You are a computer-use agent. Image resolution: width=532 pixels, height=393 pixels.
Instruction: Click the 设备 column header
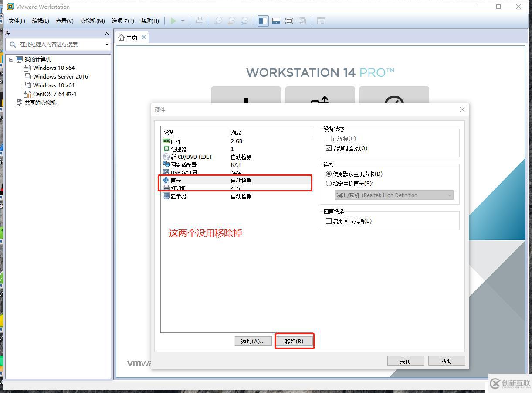194,132
